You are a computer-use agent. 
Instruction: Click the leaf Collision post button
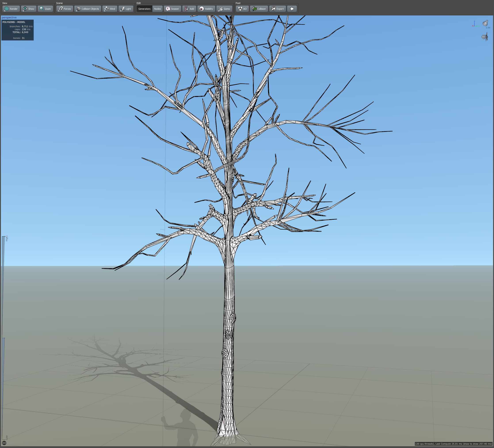(259, 9)
